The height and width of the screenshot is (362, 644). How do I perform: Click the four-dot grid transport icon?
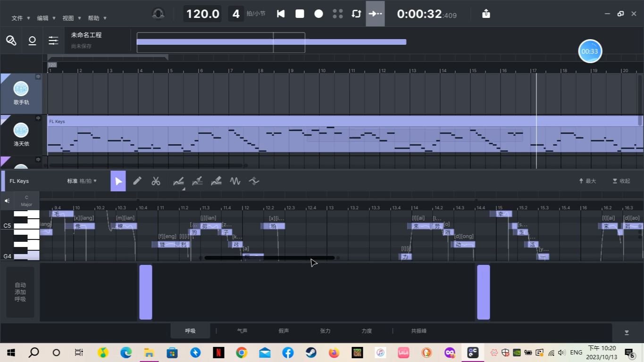pos(338,14)
